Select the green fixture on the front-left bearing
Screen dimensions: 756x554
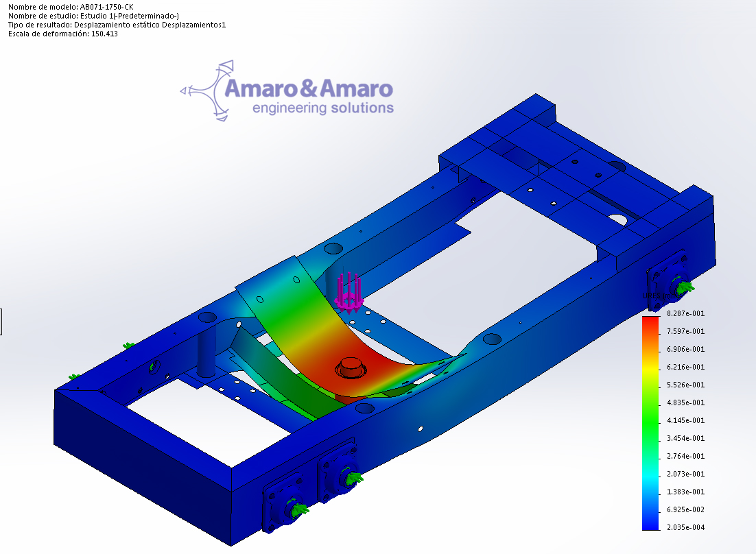[x=298, y=509]
